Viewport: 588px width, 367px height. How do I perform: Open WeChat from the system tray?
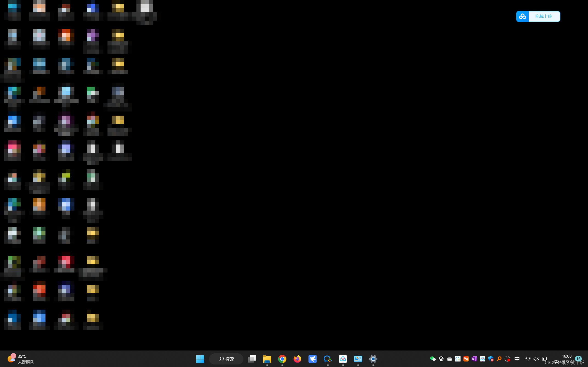[x=433, y=359]
